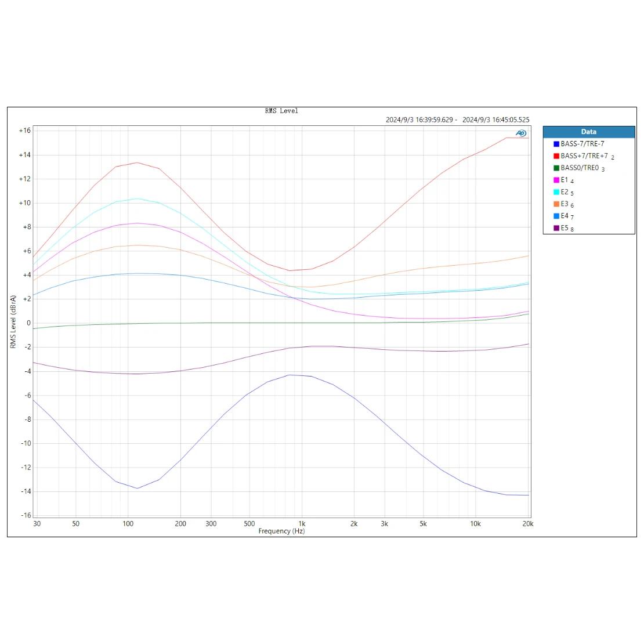Click the Frequency (Hz) axis label
This screenshot has height=644, width=644.
(281, 531)
